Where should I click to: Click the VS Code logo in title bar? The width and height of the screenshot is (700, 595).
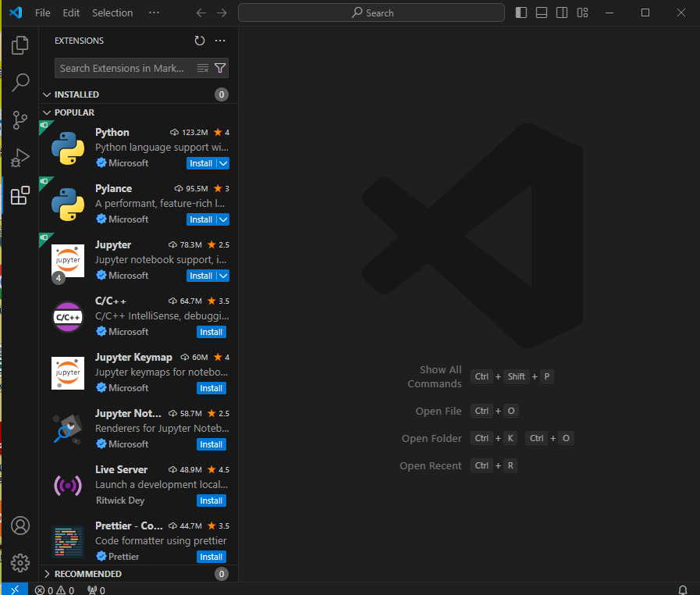16,12
